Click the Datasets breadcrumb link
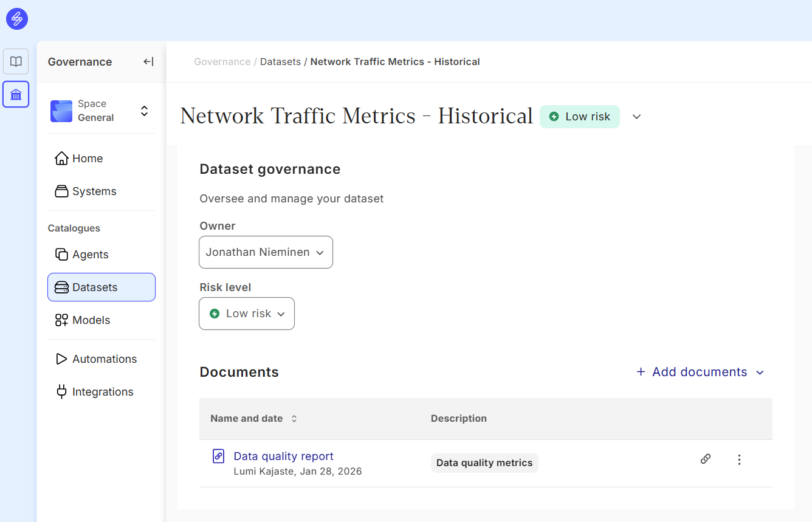The width and height of the screenshot is (812, 522). 280,61
